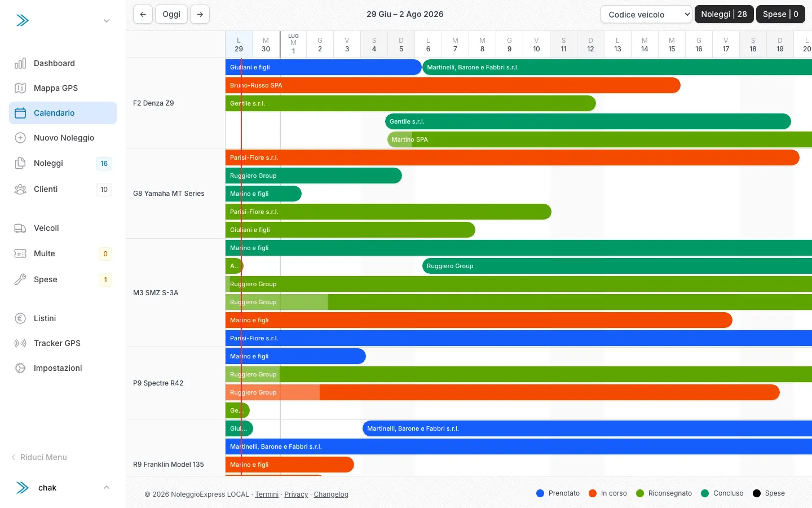The height and width of the screenshot is (508, 812).
Task: Click the Impostazioni gear icon
Action: [x=20, y=368]
